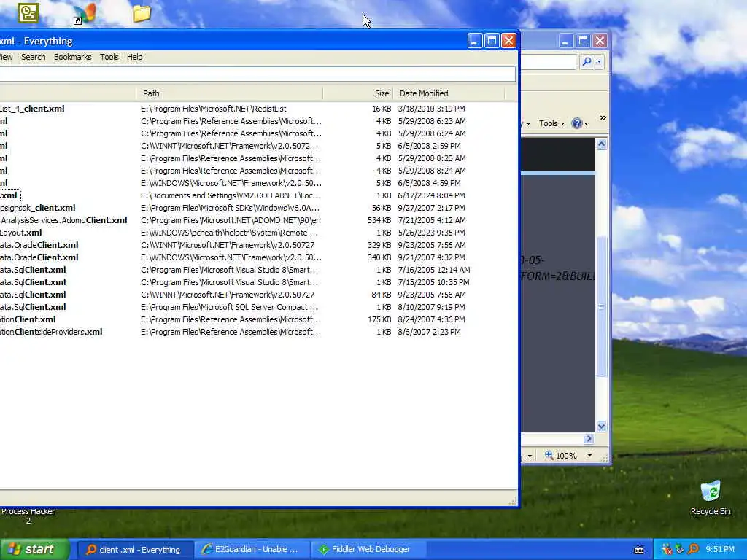Click the Microsoft SQL Server Compact path
Viewport: 747px width, 560px height.
coord(229,307)
